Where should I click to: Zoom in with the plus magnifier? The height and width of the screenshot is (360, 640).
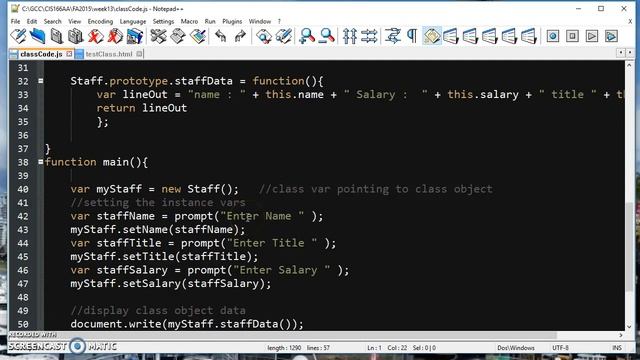(x=307, y=36)
